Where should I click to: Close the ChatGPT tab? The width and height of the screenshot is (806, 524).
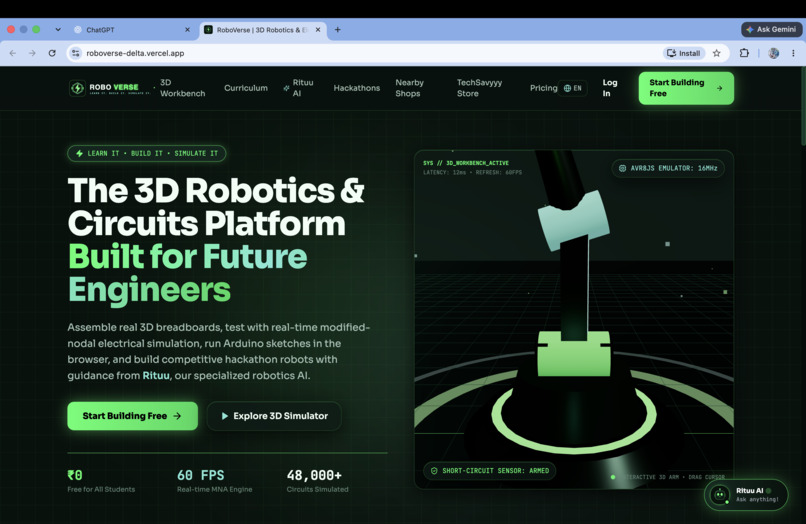[x=187, y=30]
